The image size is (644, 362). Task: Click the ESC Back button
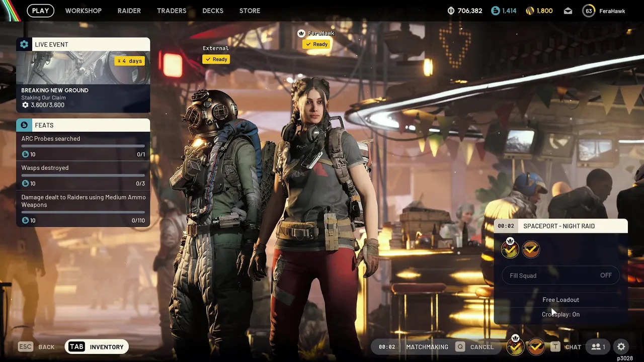point(36,347)
